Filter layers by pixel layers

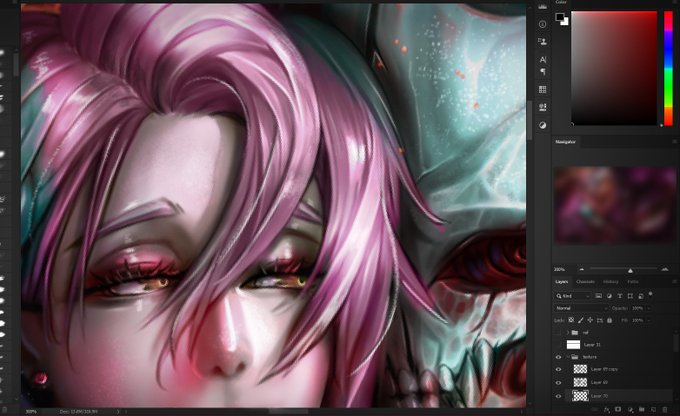tap(598, 296)
